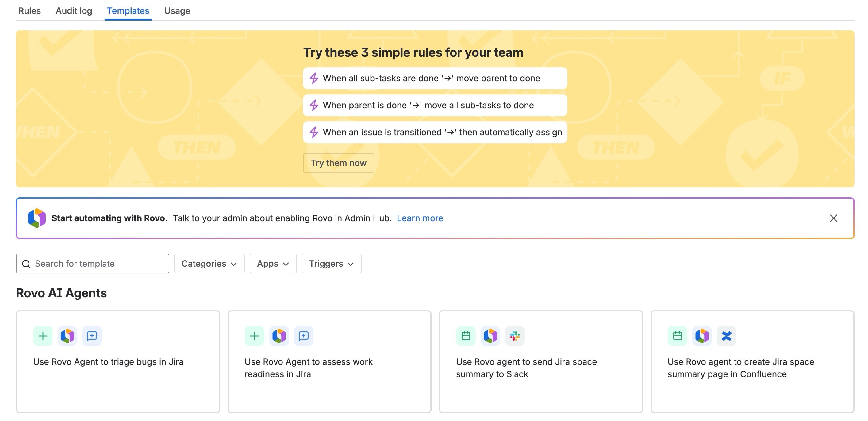
Task: Click the search magnifier icon
Action: [26, 264]
